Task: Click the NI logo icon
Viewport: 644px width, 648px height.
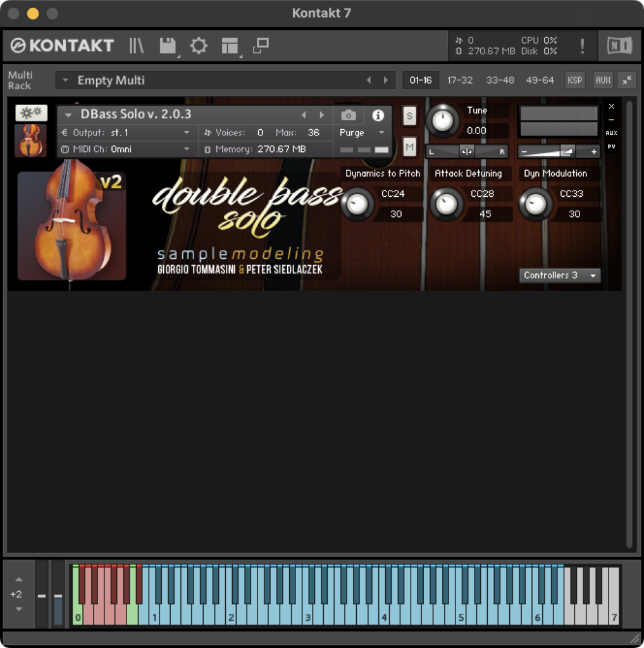Action: 619,46
